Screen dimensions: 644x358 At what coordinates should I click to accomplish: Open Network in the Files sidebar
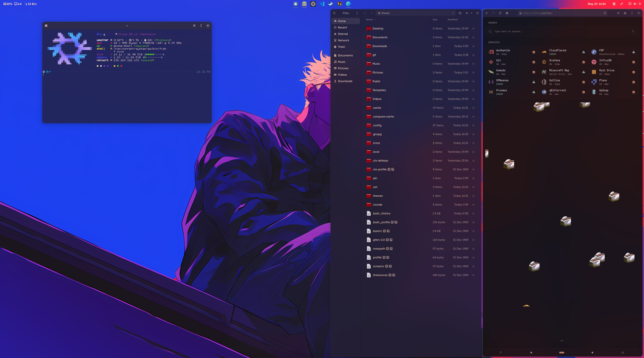(346, 40)
